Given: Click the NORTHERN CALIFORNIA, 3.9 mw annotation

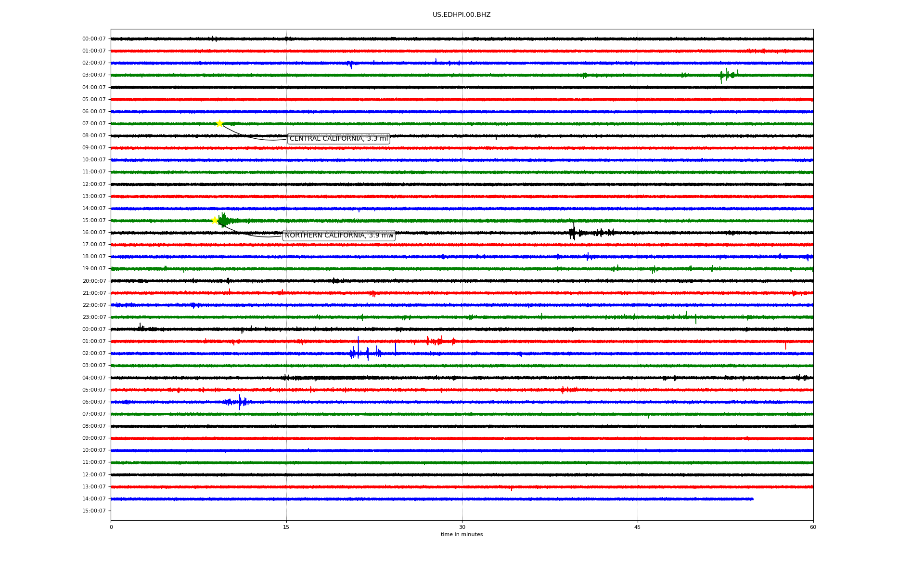Looking at the screenshot, I should coord(339,236).
